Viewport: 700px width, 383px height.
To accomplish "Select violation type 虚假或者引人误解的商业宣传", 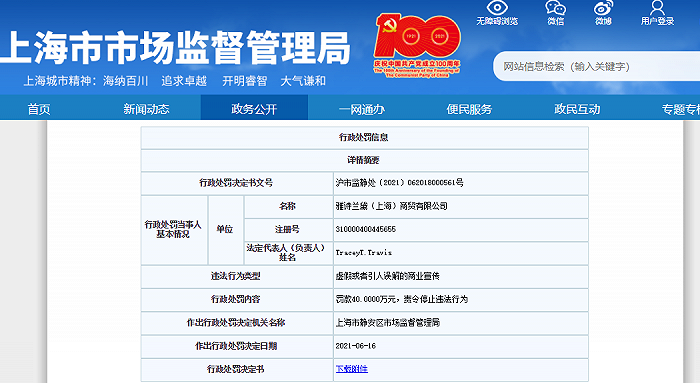I will coord(388,276).
